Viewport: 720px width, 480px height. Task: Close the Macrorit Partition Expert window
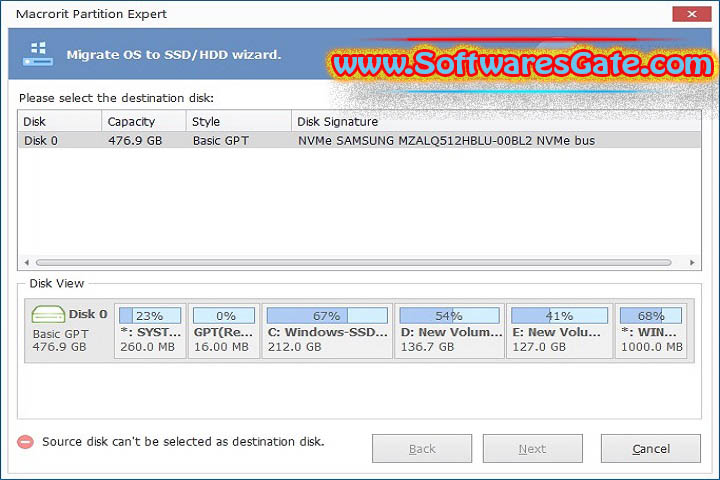point(692,14)
